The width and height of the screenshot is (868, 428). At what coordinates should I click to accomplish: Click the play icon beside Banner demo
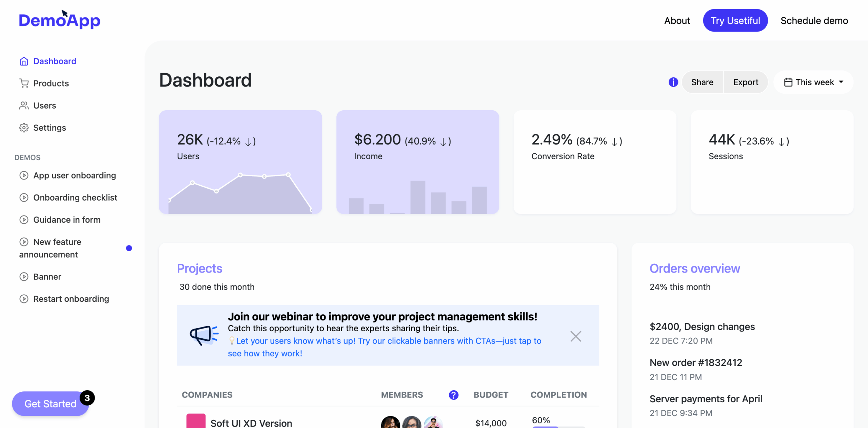click(24, 277)
